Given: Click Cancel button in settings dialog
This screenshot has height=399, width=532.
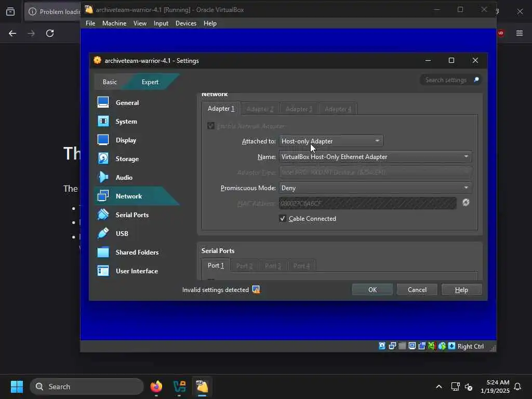Looking at the screenshot, I should 417,289.
